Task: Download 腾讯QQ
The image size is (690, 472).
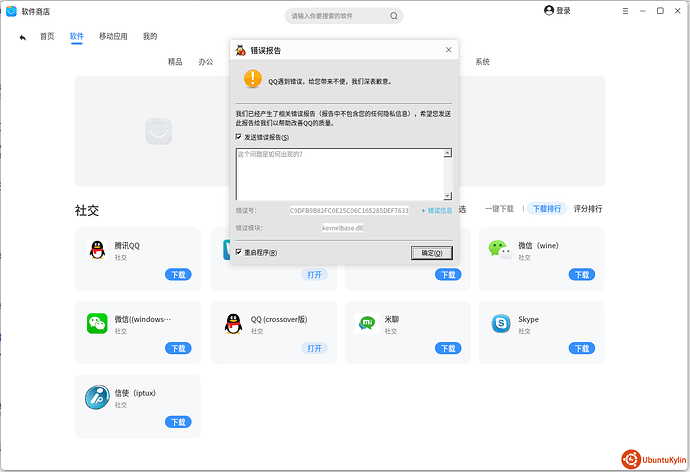Action: click(178, 274)
